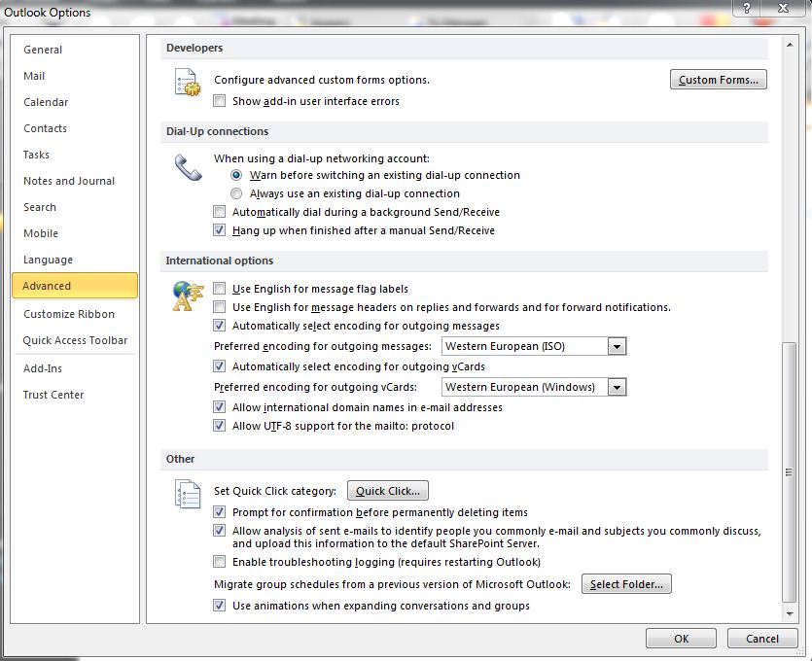Disable Prompt for confirmation before permanently deleting items
Screen dimensions: 812x661
220,512
